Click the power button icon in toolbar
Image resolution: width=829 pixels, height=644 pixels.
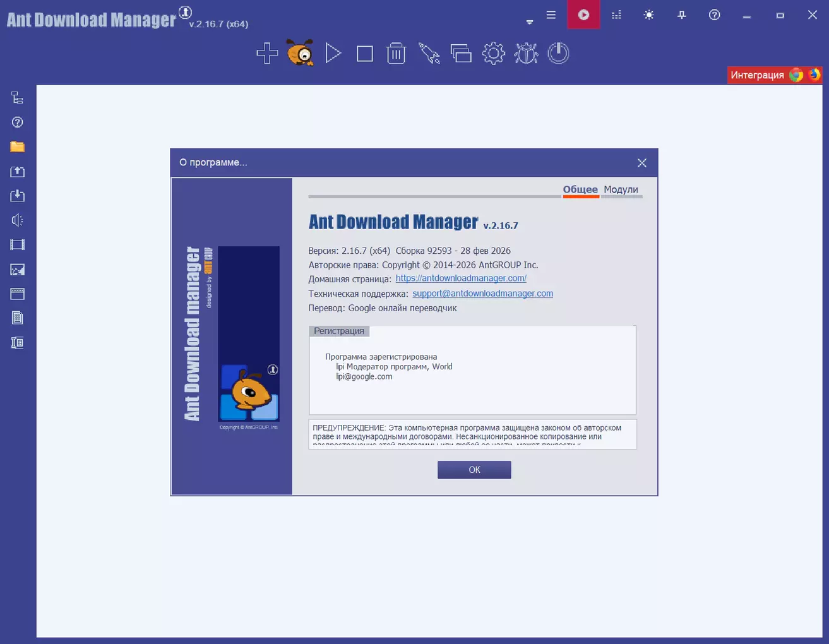(x=558, y=53)
